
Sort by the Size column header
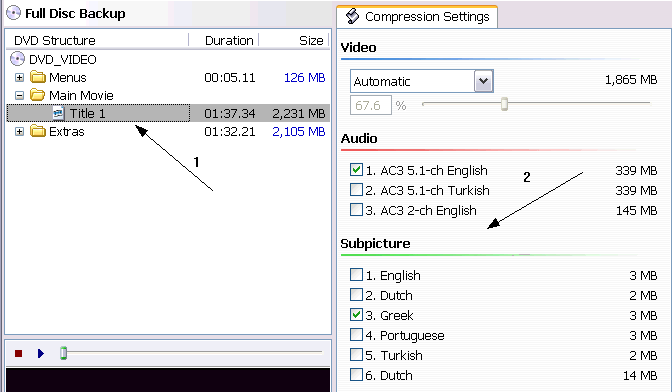coord(294,40)
